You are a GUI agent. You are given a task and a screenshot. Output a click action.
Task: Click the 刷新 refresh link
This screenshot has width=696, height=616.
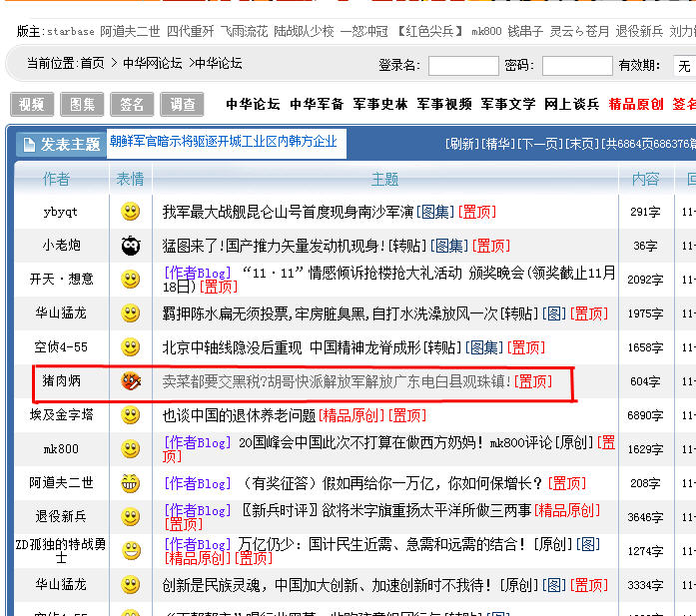[461, 145]
